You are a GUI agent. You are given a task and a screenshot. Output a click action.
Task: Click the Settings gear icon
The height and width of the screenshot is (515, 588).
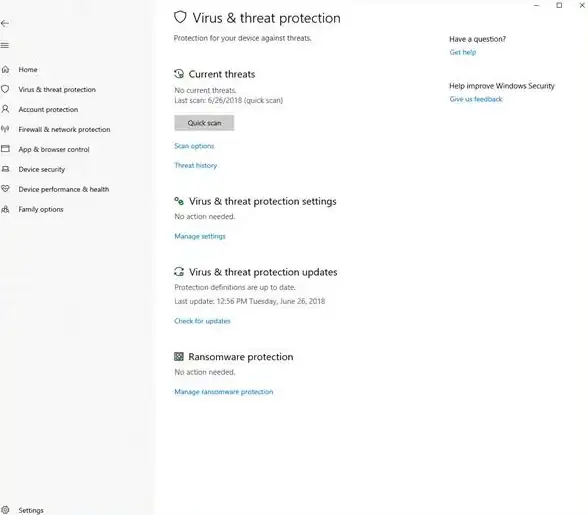pyautogui.click(x=5, y=510)
